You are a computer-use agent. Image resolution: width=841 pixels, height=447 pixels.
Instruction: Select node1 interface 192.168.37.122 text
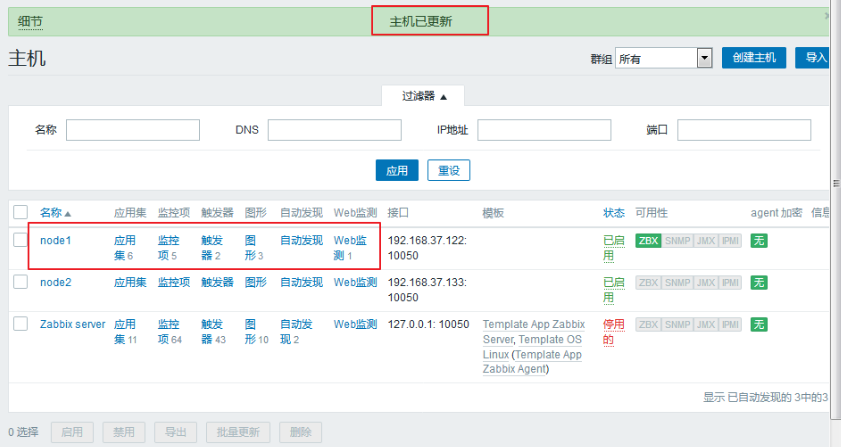pos(427,247)
